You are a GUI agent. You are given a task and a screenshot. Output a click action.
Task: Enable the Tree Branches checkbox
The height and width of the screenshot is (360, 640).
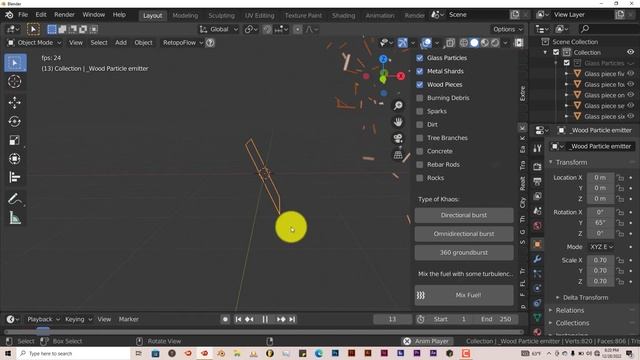420,138
